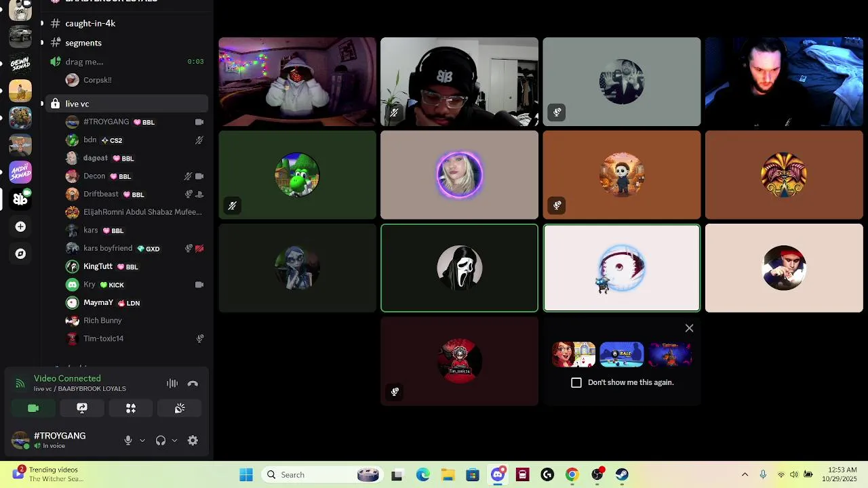This screenshot has height=488, width=868.
Task: Expand output device options arrow next to headphones
Action: coord(174,441)
